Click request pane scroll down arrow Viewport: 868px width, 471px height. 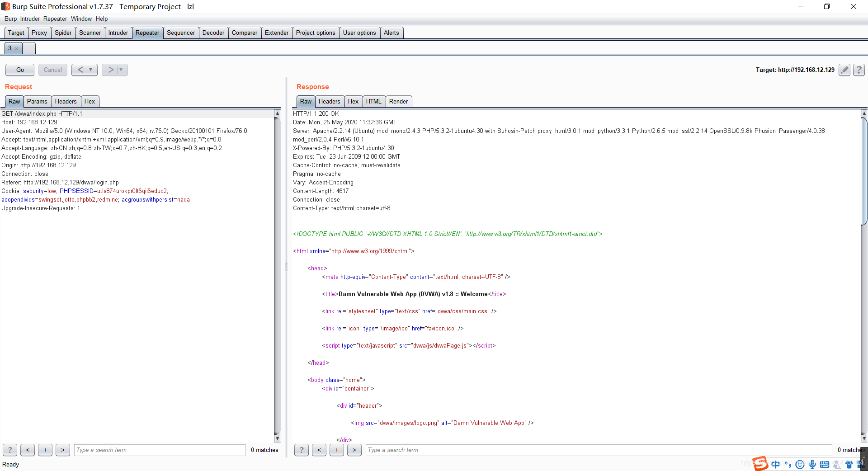coord(277,438)
